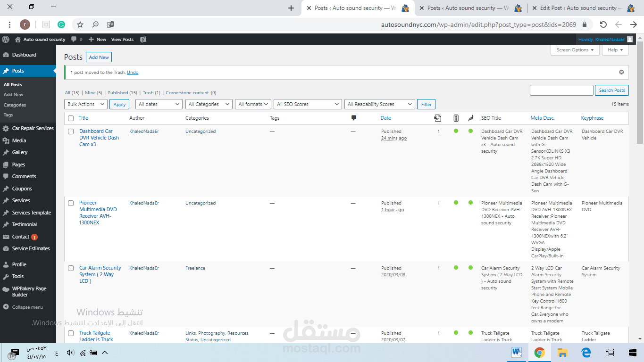Launch Microsoft Edge from the taskbar

(586, 352)
